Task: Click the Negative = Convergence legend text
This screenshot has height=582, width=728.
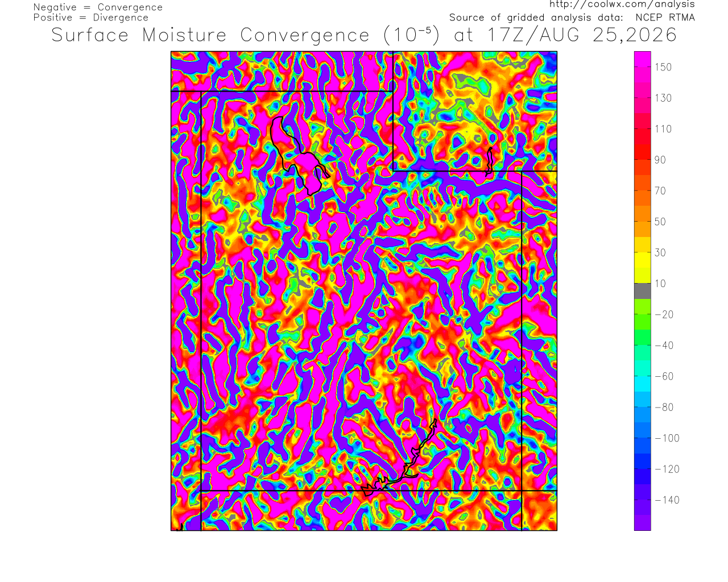Action: [98, 7]
